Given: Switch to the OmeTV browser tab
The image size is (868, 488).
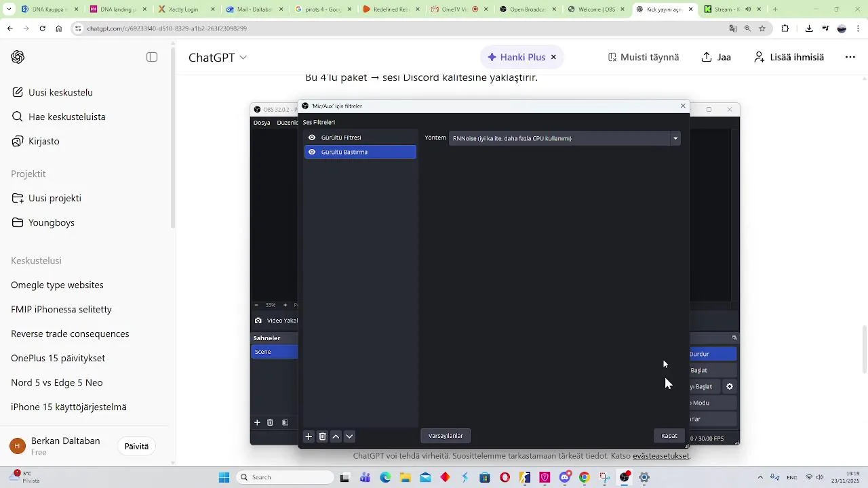Looking at the screenshot, I should point(459,9).
